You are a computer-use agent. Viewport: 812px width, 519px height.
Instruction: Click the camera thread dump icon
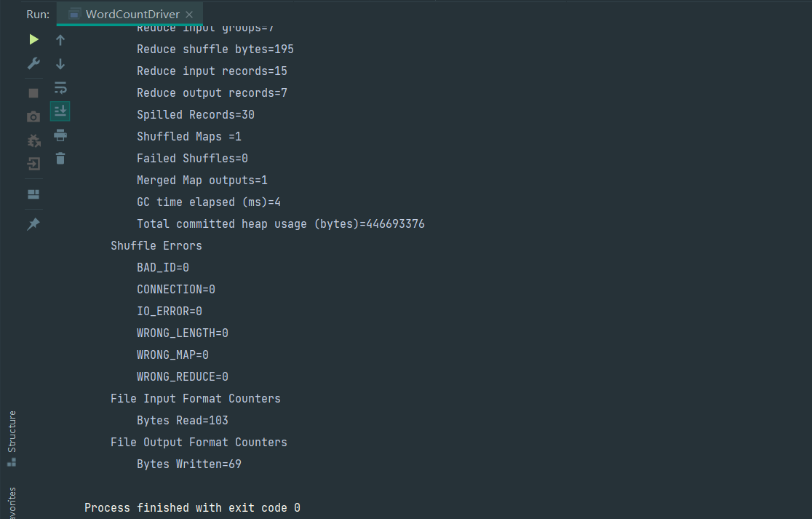pyautogui.click(x=33, y=116)
